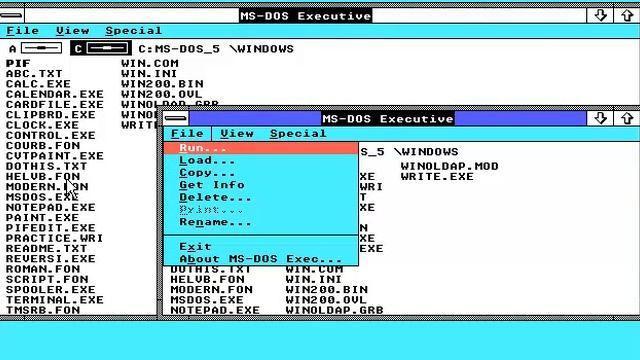The height and width of the screenshot is (360, 640).
Task: Select MODERN.FON in back window
Action: 47,187
